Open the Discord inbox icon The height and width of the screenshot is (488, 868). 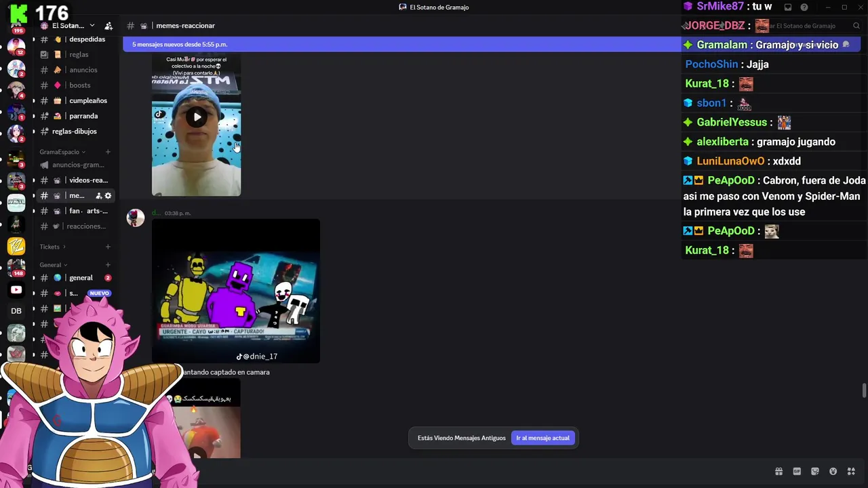click(788, 7)
